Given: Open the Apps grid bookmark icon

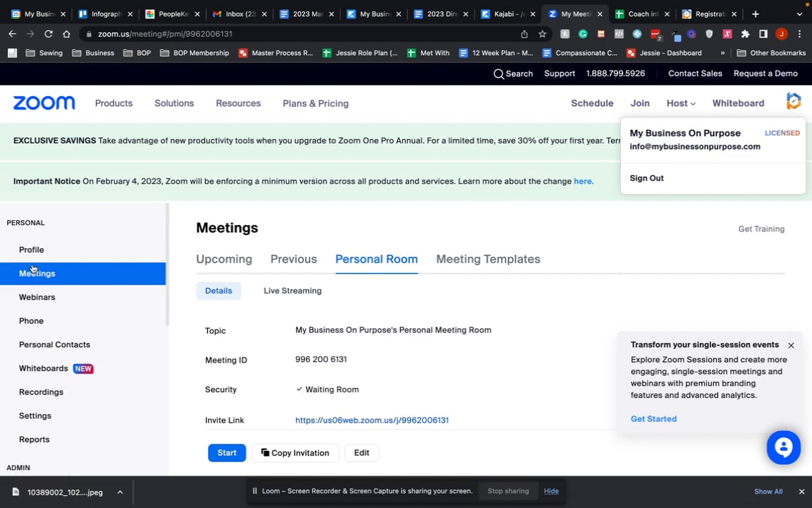Looking at the screenshot, I should [x=13, y=53].
